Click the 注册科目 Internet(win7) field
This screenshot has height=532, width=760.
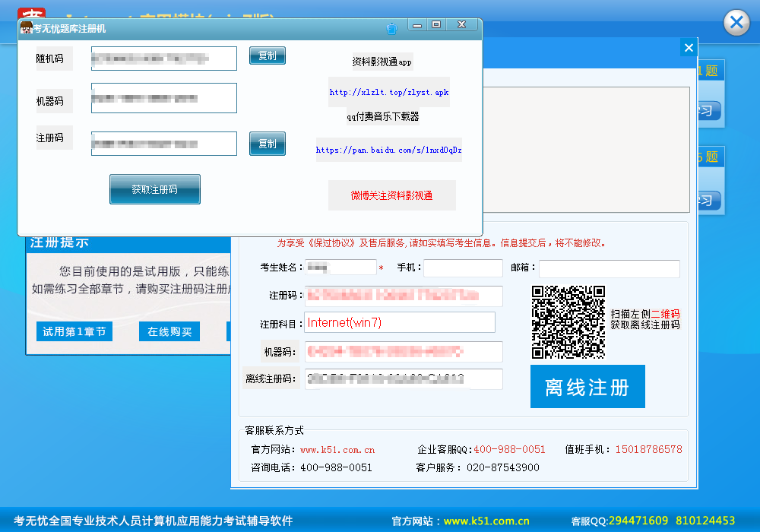tap(399, 322)
